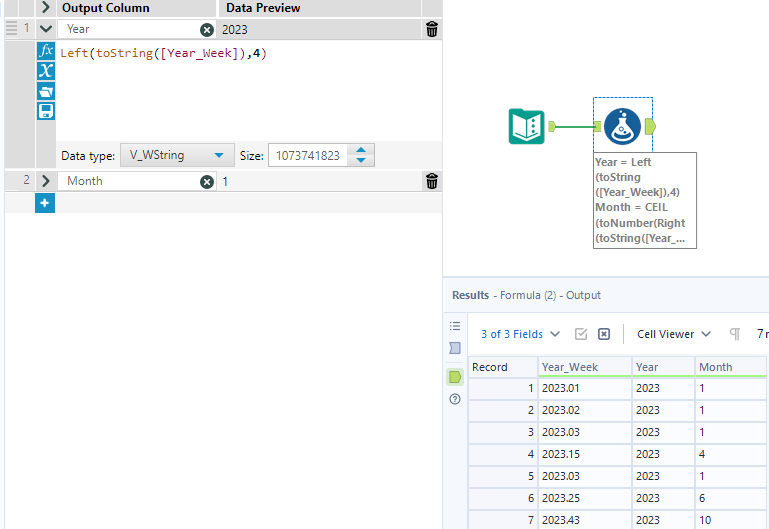This screenshot has height=529, width=769.
Task: Click the Record column header
Action: click(x=503, y=367)
